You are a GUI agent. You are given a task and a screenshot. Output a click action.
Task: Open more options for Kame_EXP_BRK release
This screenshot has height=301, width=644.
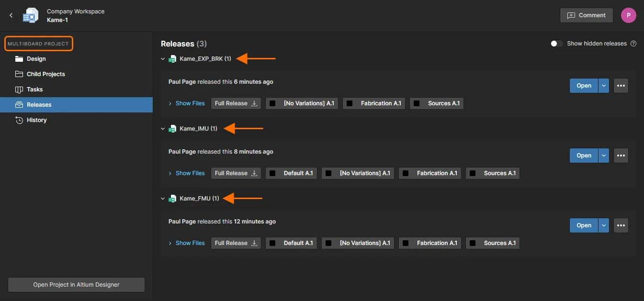621,86
